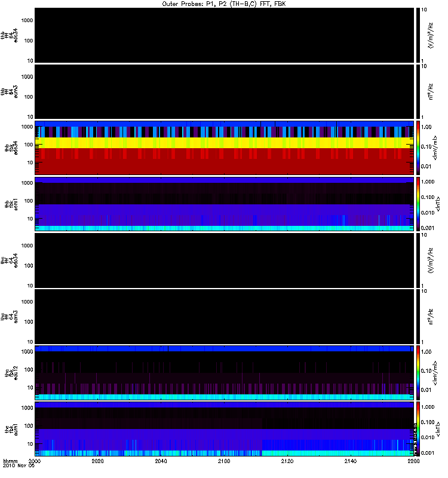Click the thb fft 64 edc34 panel label

(x=9, y=35)
